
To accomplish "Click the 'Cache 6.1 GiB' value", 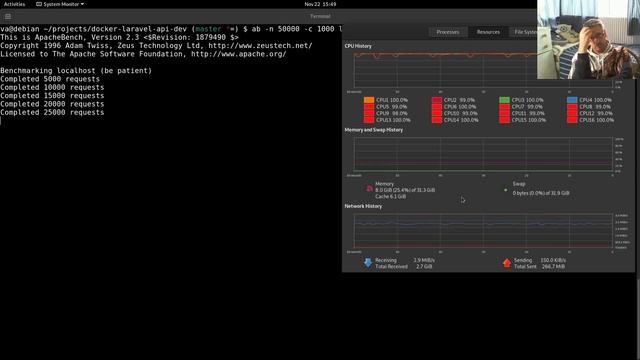I will (391, 196).
